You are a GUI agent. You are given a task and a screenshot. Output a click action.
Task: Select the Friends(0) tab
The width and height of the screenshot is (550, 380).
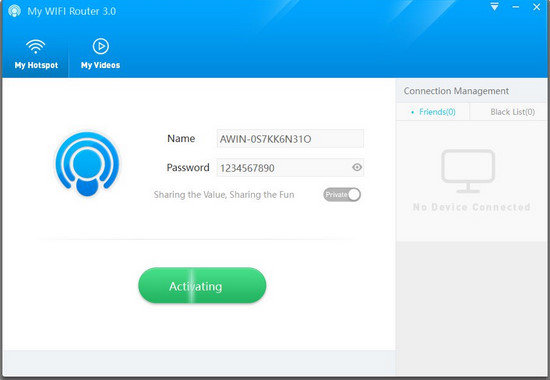point(433,112)
